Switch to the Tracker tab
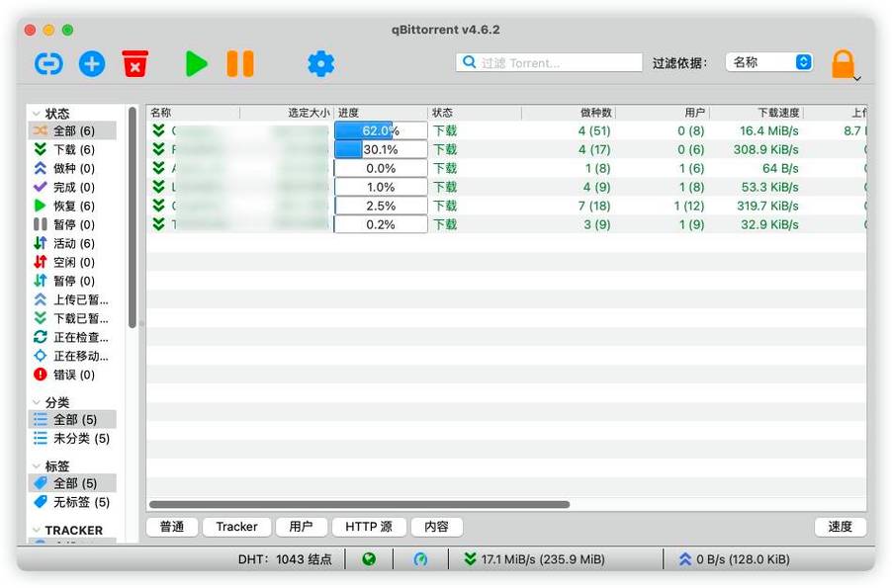The width and height of the screenshot is (892, 588). pyautogui.click(x=236, y=527)
